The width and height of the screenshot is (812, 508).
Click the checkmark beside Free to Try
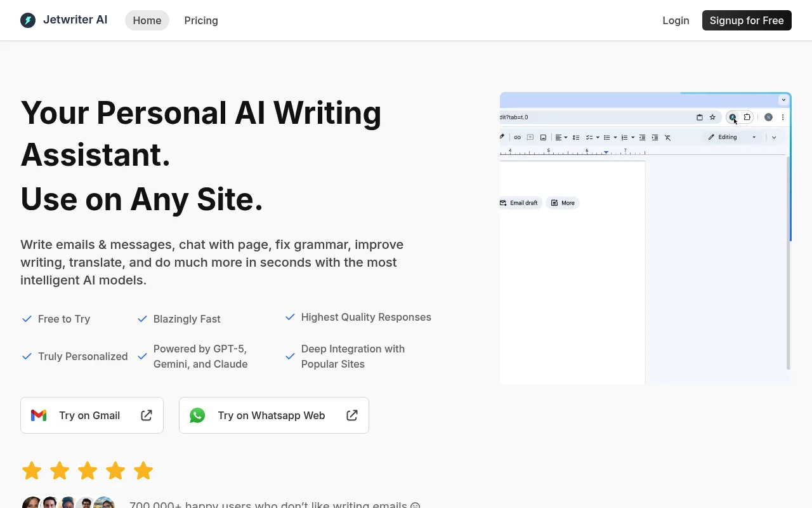[x=27, y=319]
